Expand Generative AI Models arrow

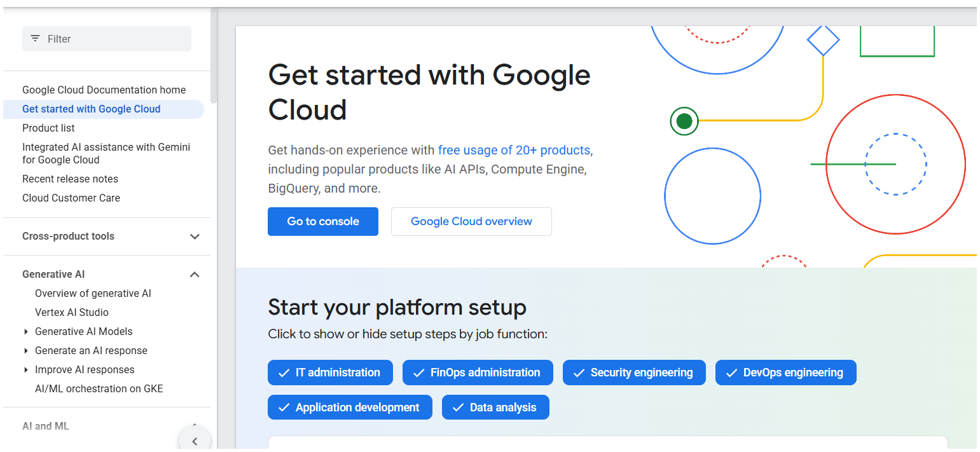pos(26,331)
